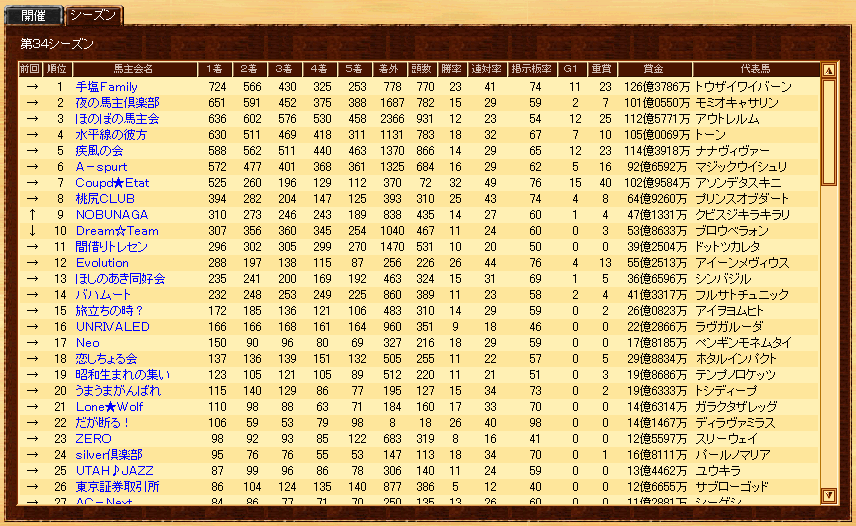Open the 手塩Family club link
This screenshot has height=526, width=856.
tap(106, 87)
